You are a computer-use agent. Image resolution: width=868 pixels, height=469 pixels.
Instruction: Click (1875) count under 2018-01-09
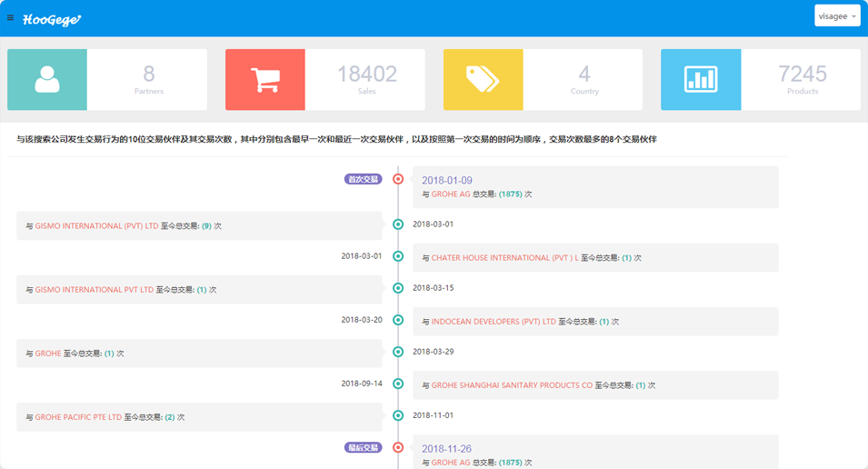pyautogui.click(x=511, y=195)
